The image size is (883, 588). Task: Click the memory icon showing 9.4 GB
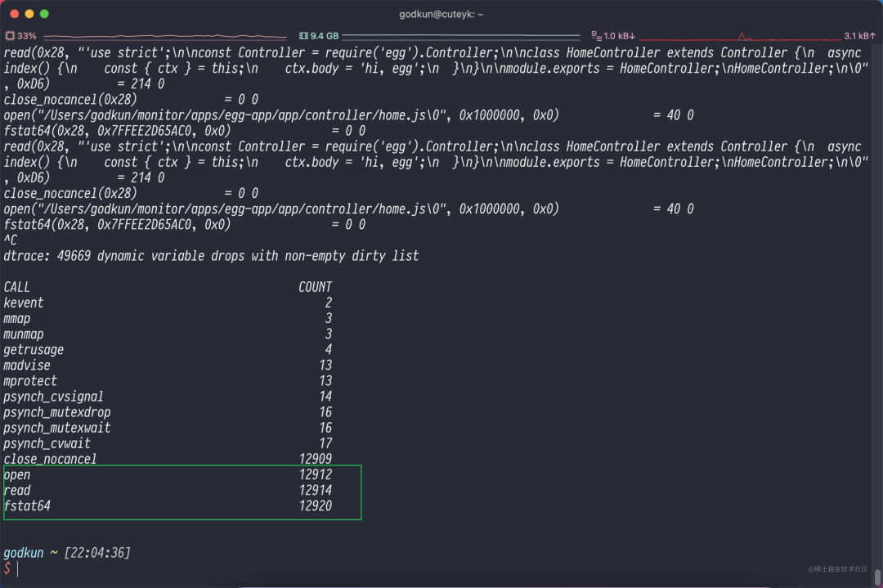[323, 35]
